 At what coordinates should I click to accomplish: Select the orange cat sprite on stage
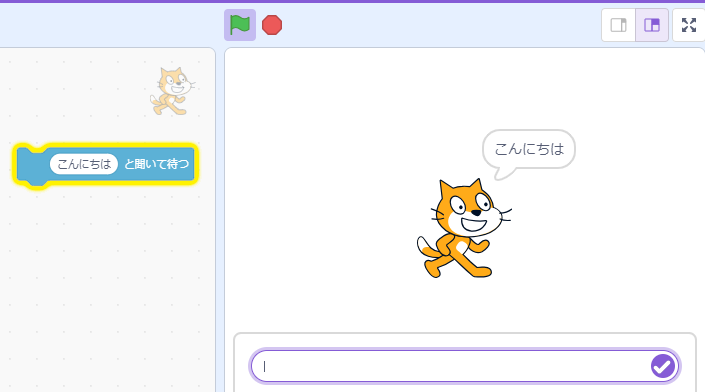(463, 228)
